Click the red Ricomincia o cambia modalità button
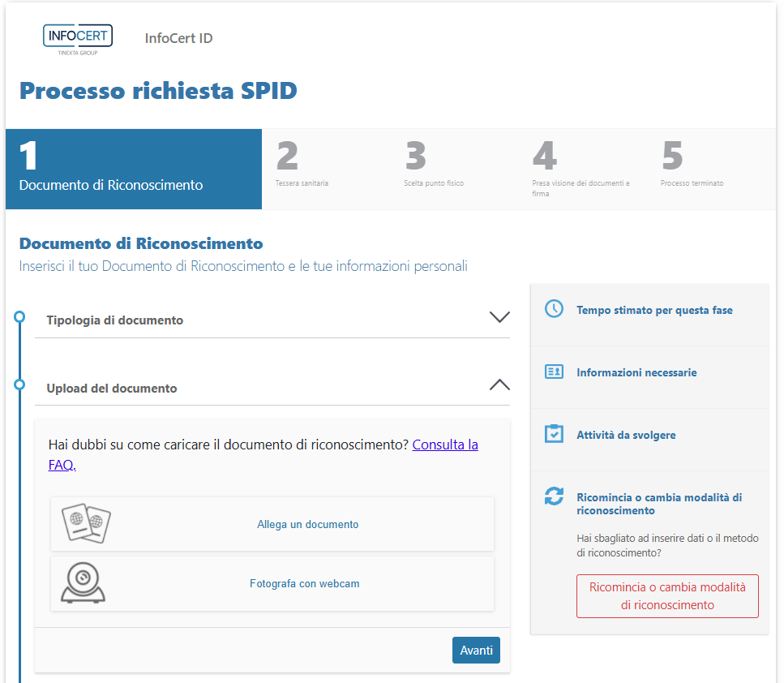Viewport: 784px width, 683px height. [667, 596]
